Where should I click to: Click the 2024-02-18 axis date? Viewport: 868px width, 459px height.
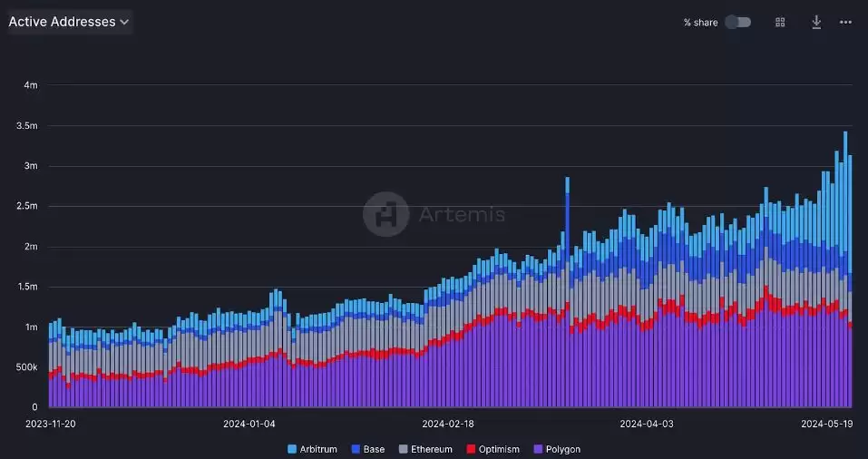pos(448,423)
